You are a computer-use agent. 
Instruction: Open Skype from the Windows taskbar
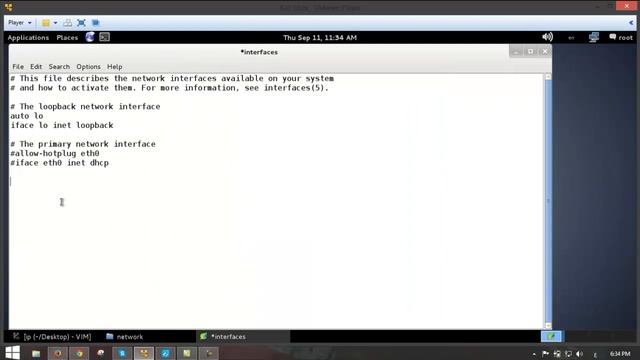pos(122,353)
